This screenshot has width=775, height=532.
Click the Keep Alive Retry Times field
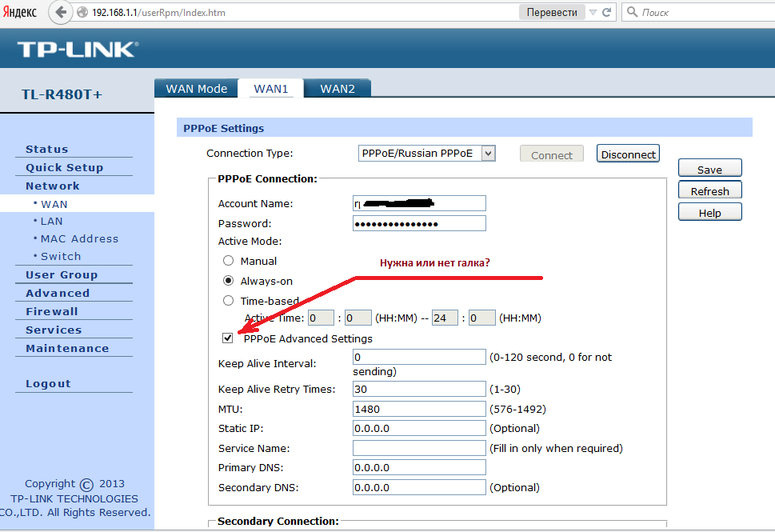pyautogui.click(x=419, y=389)
